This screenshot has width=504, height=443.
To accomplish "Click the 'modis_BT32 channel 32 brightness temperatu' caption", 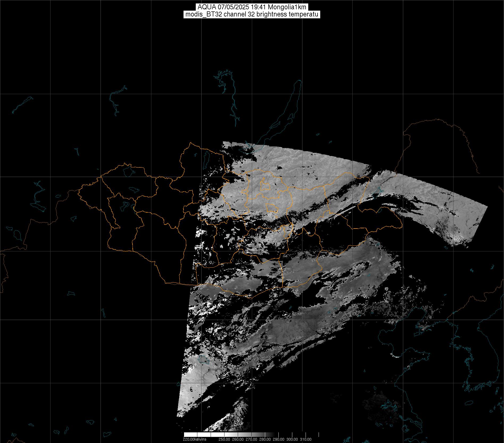I will (252, 14).
